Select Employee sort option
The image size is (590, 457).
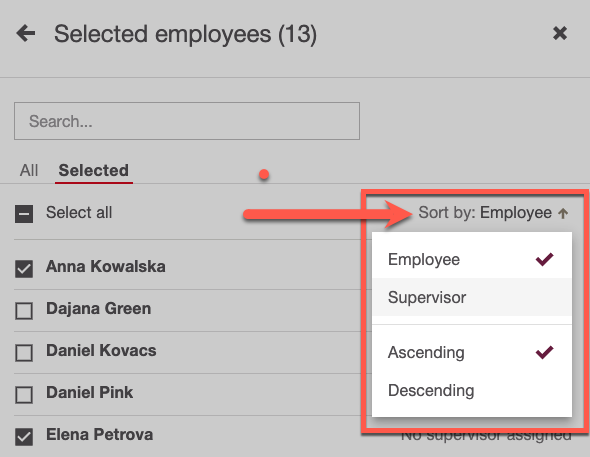(x=472, y=260)
